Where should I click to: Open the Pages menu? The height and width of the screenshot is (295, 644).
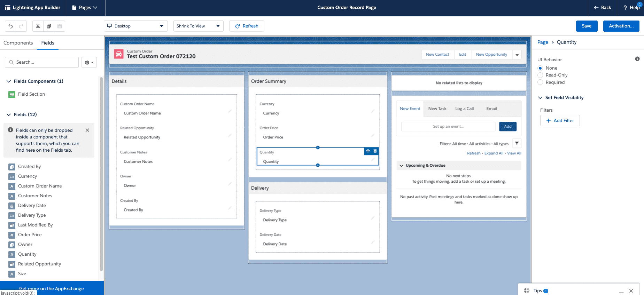tap(85, 8)
